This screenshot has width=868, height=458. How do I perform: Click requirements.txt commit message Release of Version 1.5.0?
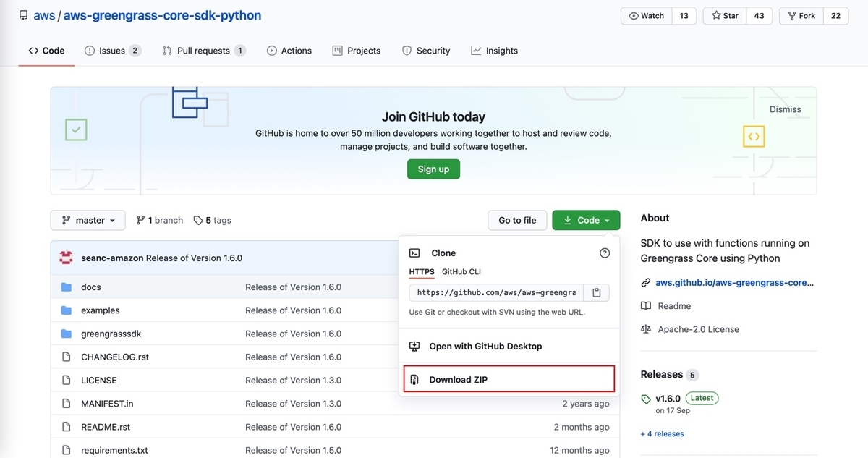293,450
